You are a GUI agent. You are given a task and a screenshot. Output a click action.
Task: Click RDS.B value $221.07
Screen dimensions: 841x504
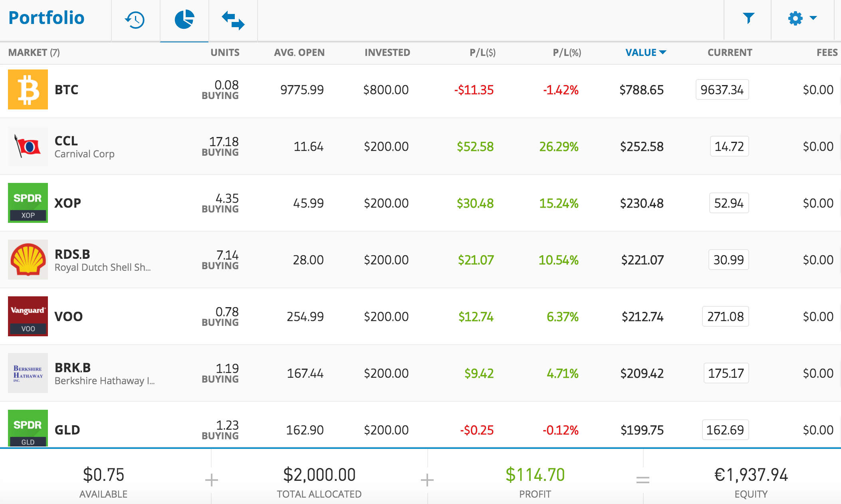coord(642,260)
